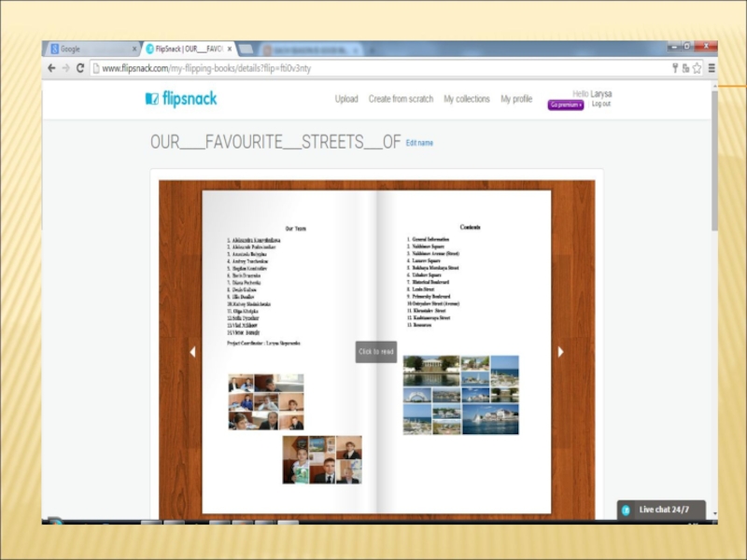
Task: Click the Edit name link
Action: 419,143
